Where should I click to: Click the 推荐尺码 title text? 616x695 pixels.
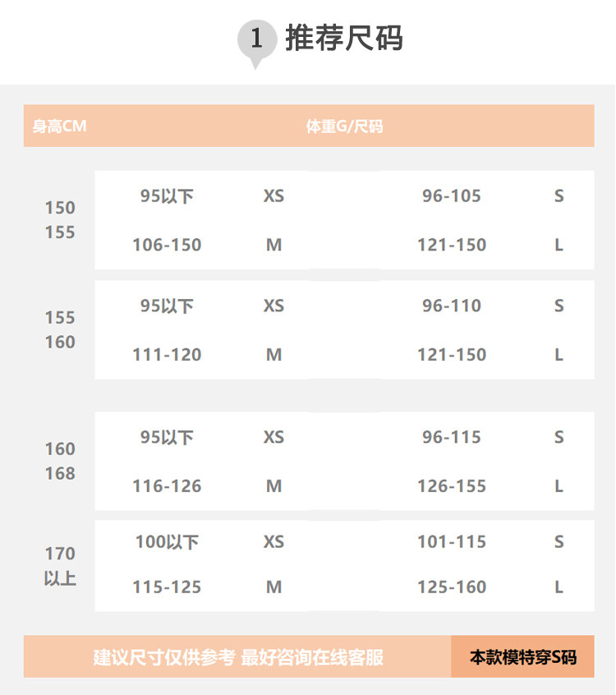coord(344,39)
